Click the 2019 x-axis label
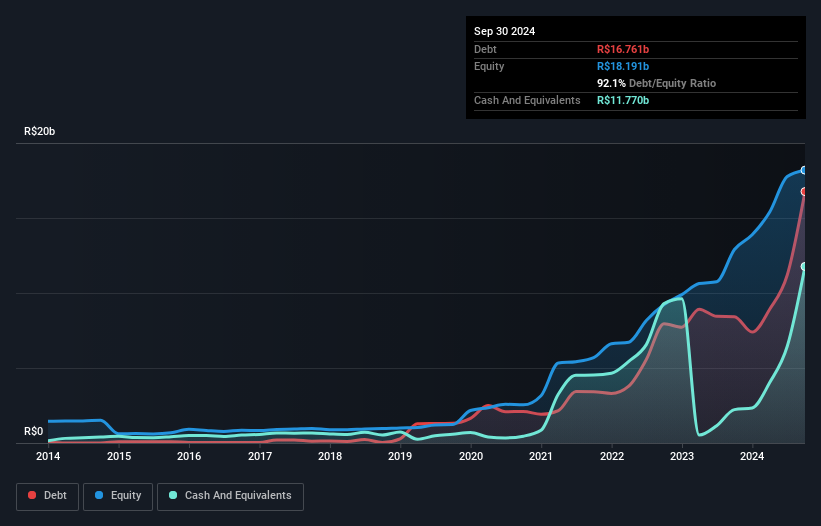The image size is (821, 526). (x=400, y=456)
